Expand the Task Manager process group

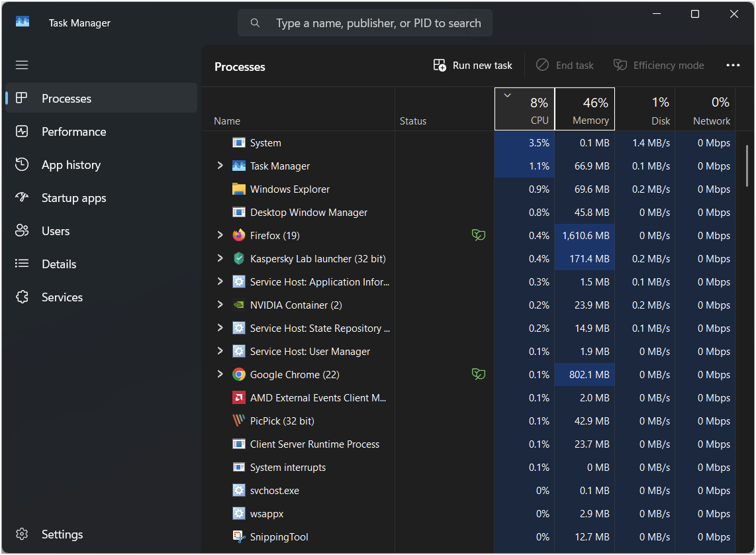[x=220, y=166]
